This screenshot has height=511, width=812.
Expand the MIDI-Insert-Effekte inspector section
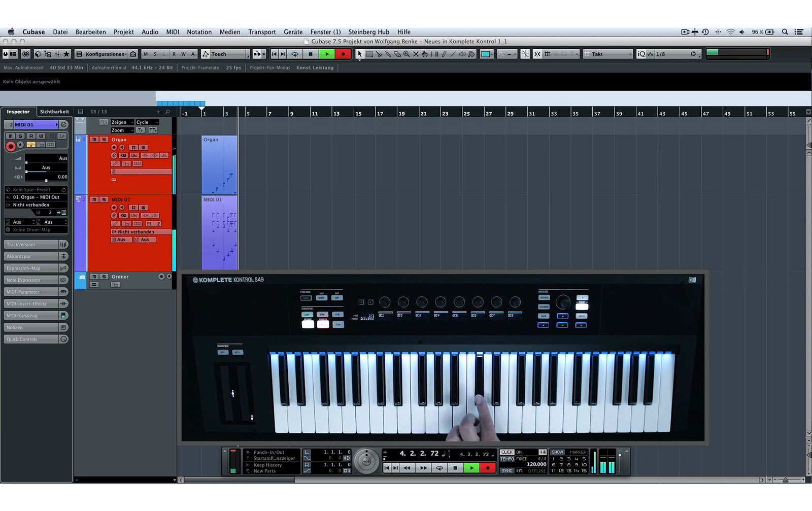pos(36,303)
